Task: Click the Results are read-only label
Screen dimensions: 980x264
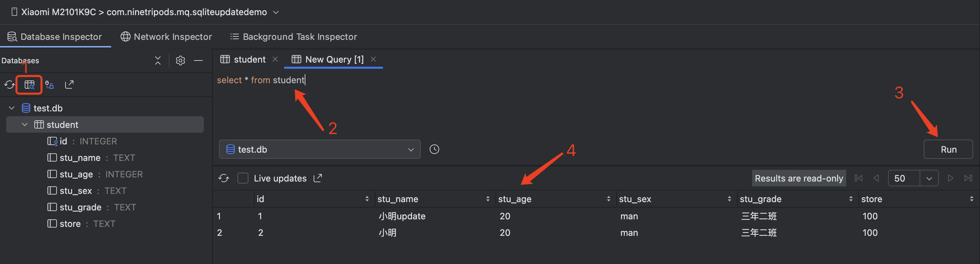Action: coord(799,178)
